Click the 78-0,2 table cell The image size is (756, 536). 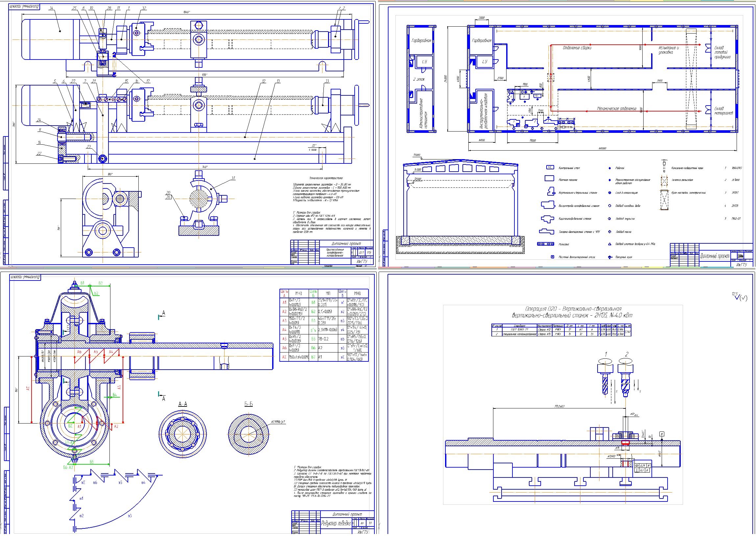(328, 339)
